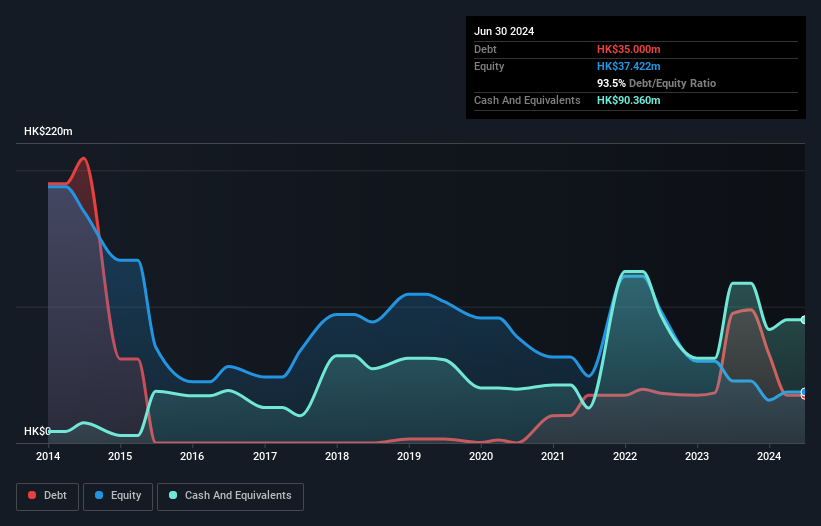Select the 2014 x-axis year label
821x526 pixels.
pyautogui.click(x=48, y=456)
